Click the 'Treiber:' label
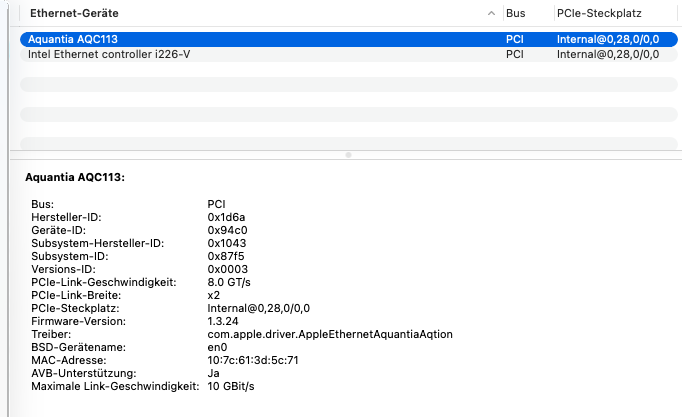This screenshot has height=417, width=682. pyautogui.click(x=51, y=334)
